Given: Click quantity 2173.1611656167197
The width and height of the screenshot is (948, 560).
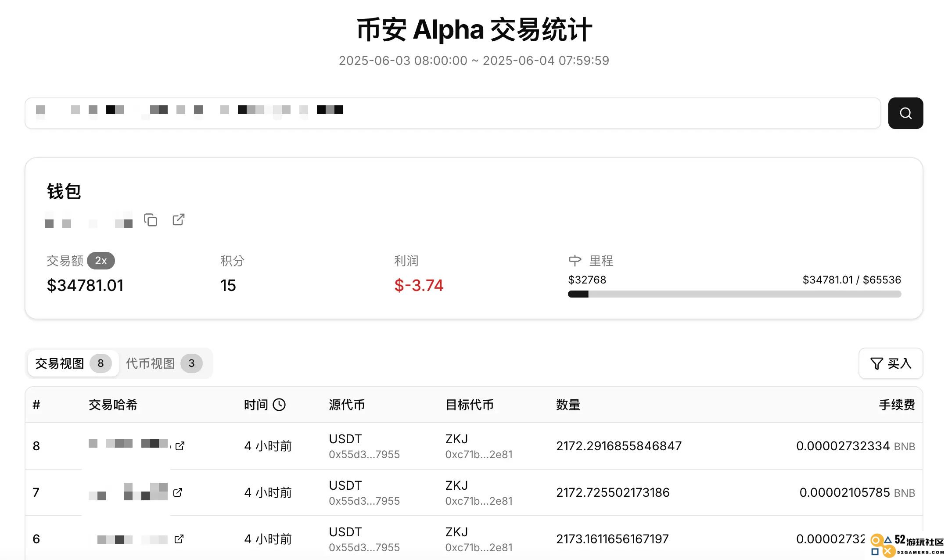Looking at the screenshot, I should point(612,539).
